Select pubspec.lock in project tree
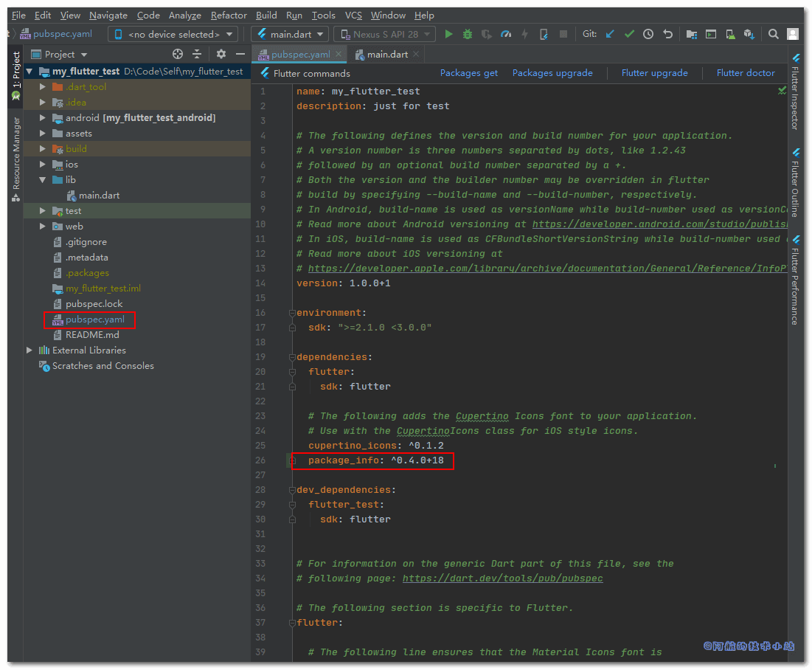The image size is (812, 670). tap(94, 304)
